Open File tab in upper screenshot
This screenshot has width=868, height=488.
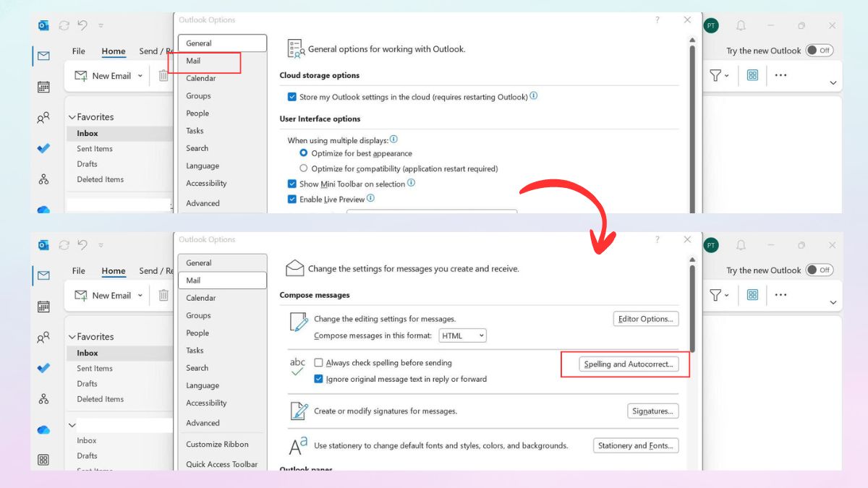tap(79, 51)
